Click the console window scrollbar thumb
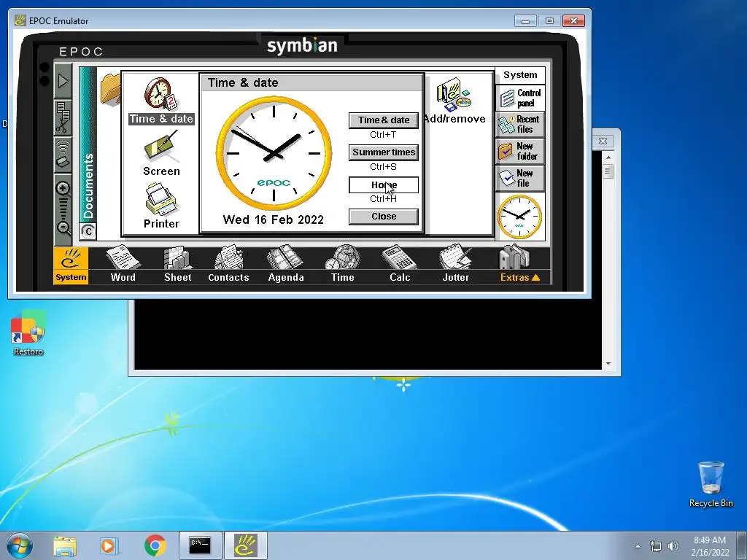Image resolution: width=747 pixels, height=560 pixels. click(x=608, y=171)
